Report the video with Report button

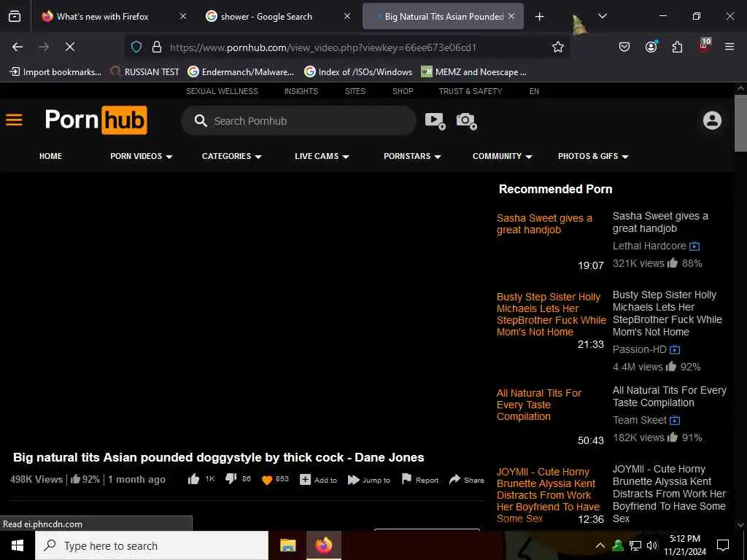tap(419, 480)
